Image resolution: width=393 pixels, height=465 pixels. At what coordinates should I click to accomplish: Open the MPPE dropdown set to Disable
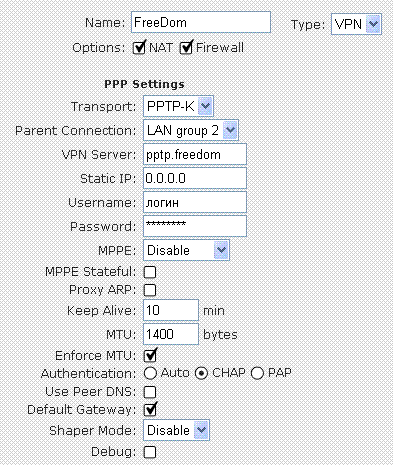(186, 250)
